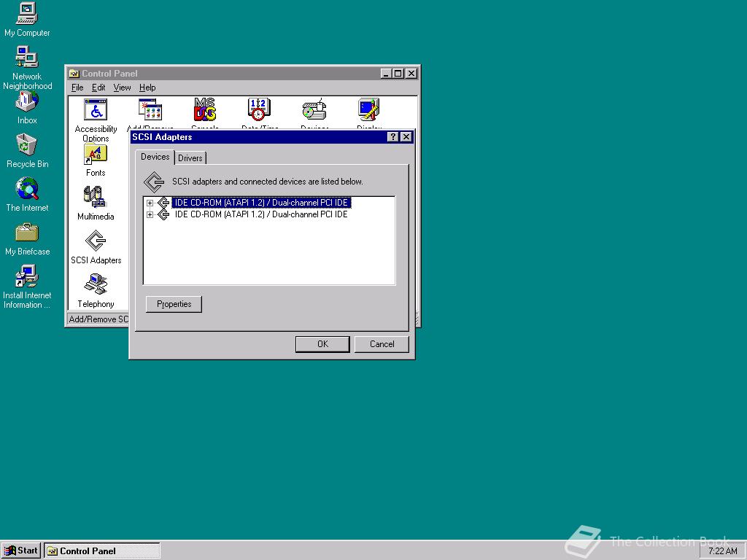Open the Edit menu in Control Panel
The width and height of the screenshot is (747, 560).
(98, 87)
